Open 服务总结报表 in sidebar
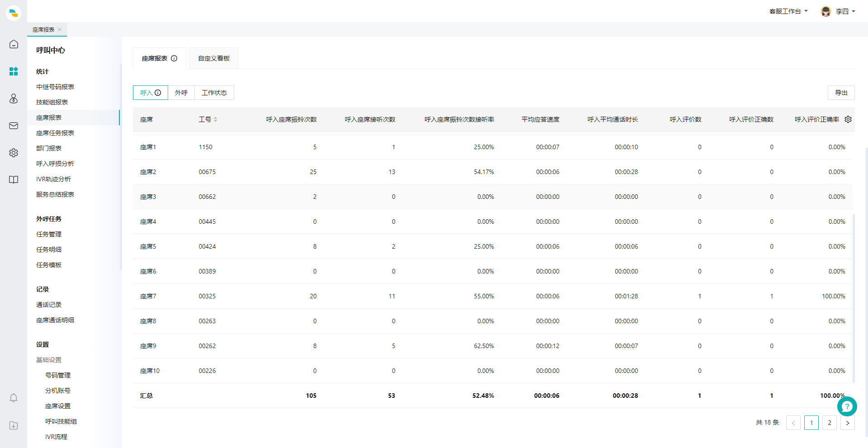This screenshot has width=868, height=448. 55,194
